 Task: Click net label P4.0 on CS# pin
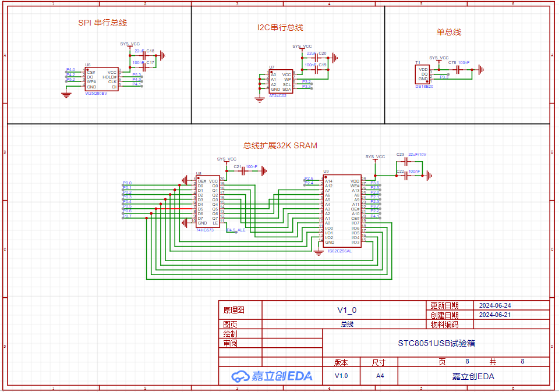pos(70,69)
